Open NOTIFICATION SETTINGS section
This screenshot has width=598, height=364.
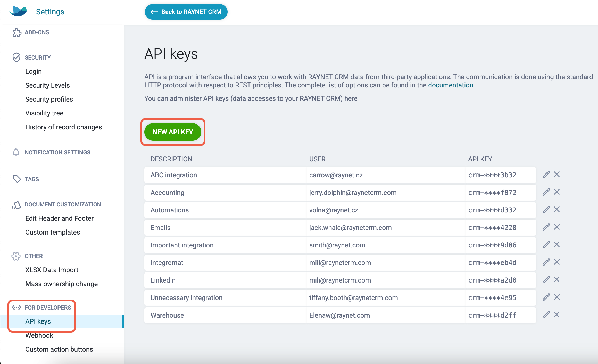click(x=57, y=152)
